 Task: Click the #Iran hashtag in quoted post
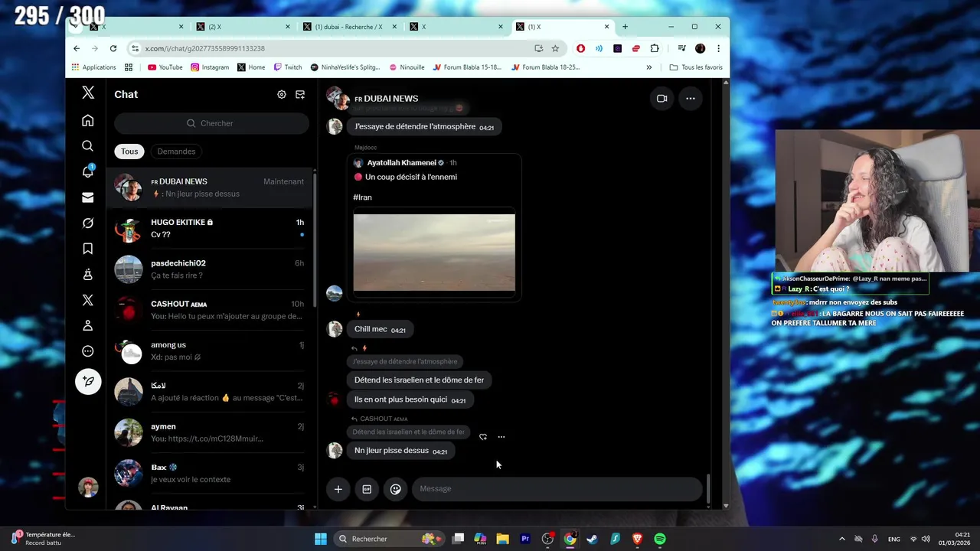(362, 197)
